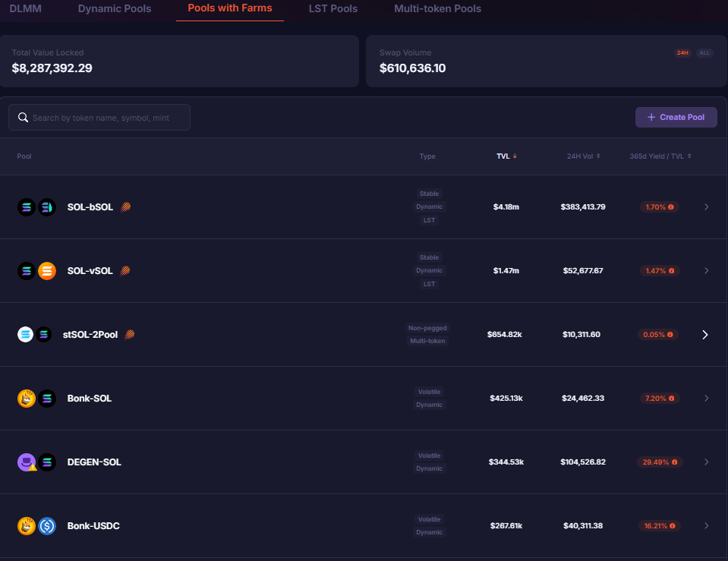Click the Total Value Locked amount
The image size is (728, 561).
(x=52, y=68)
